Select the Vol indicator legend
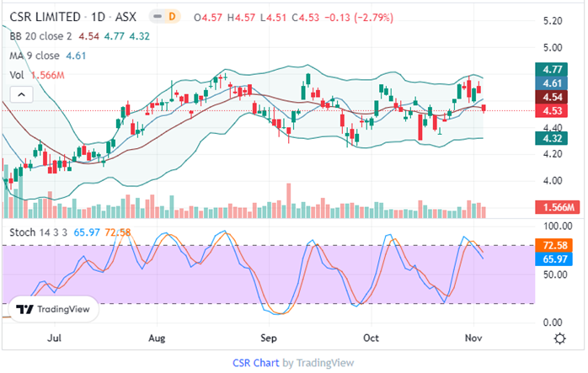 18,76
